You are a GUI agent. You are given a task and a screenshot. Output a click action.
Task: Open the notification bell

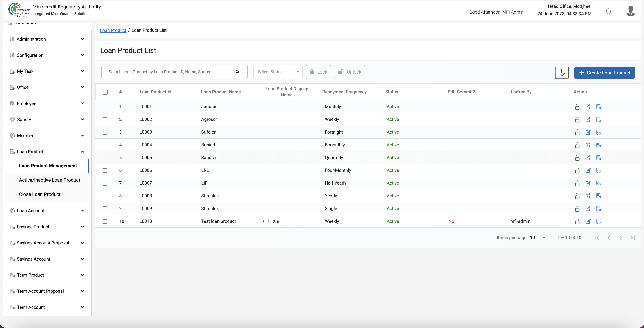[608, 11]
